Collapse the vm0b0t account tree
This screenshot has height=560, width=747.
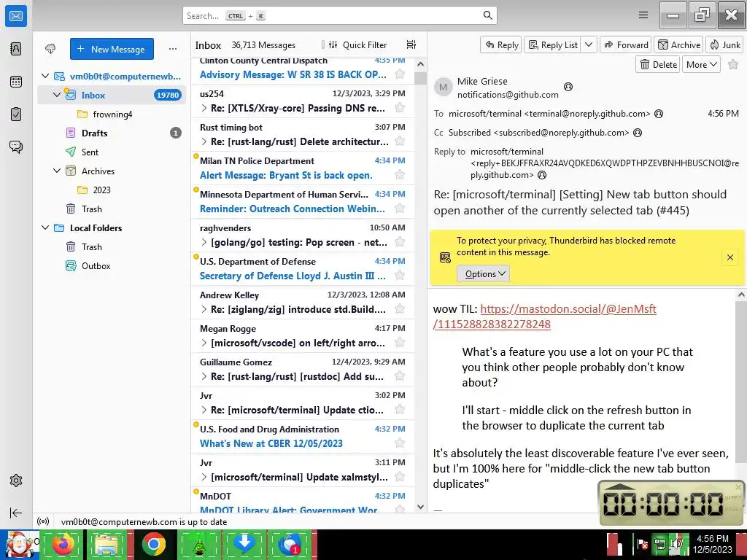point(45,76)
